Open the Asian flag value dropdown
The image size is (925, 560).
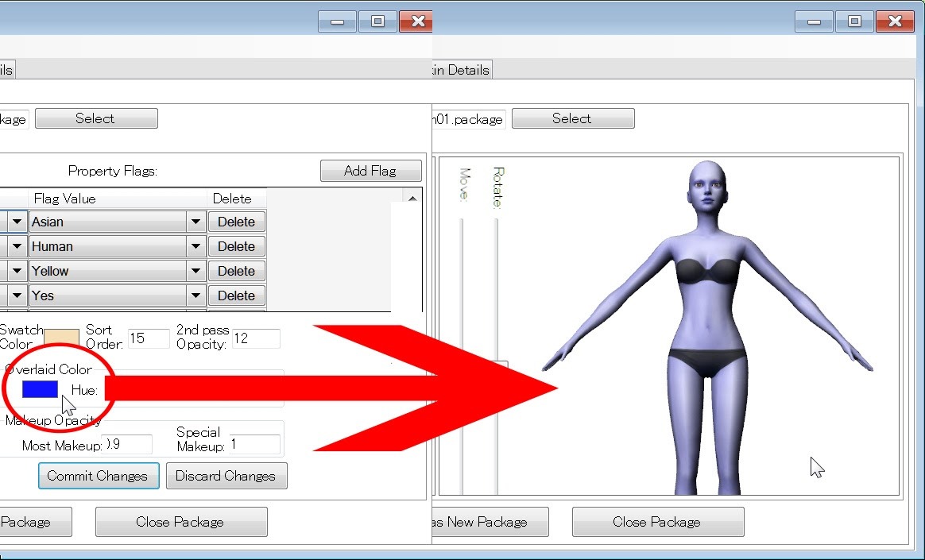tap(195, 222)
